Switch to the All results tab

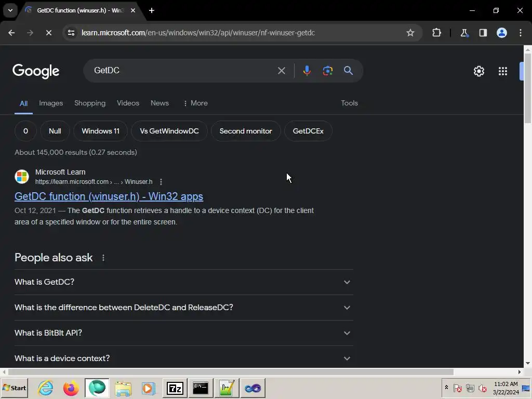coord(23,103)
